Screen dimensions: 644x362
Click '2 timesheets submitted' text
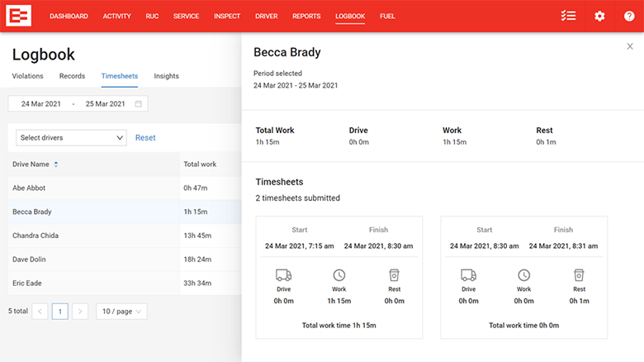coord(298,198)
